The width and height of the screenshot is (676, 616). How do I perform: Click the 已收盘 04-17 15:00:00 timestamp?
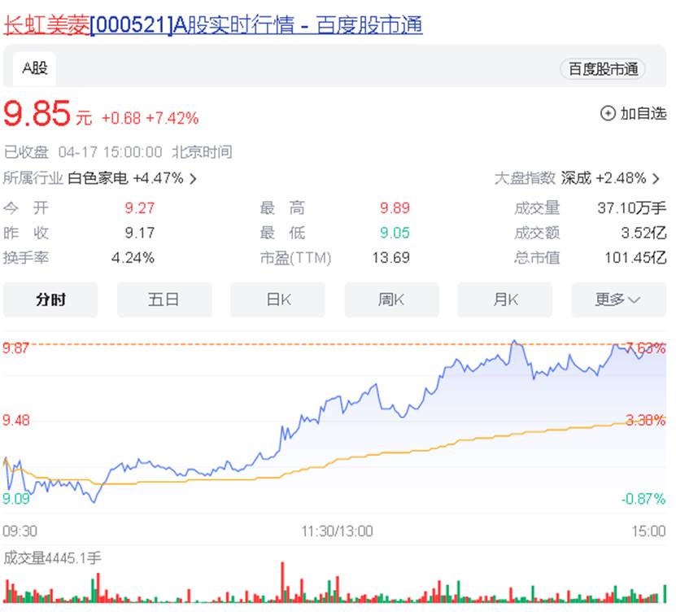pyautogui.click(x=83, y=152)
